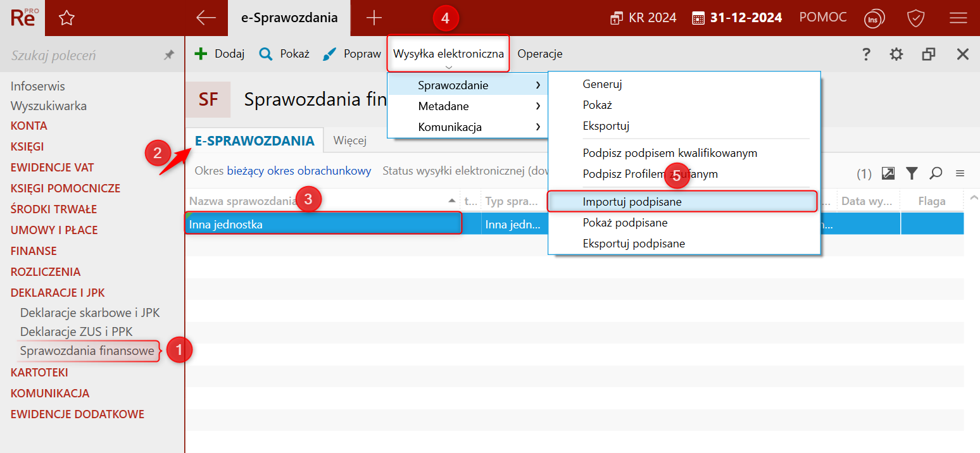Image resolution: width=980 pixels, height=453 pixels.
Task: Open Sprawozdania finansowe
Action: (x=87, y=351)
